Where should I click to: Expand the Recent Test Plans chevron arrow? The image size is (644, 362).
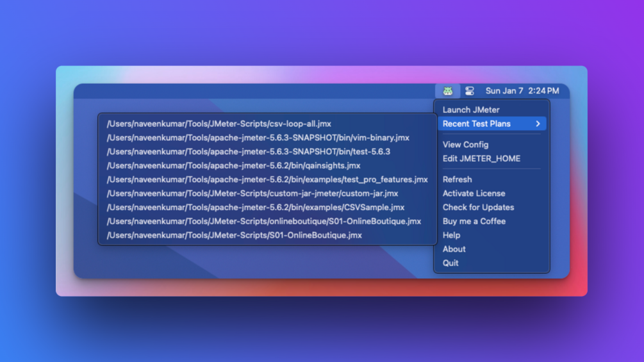click(x=538, y=124)
